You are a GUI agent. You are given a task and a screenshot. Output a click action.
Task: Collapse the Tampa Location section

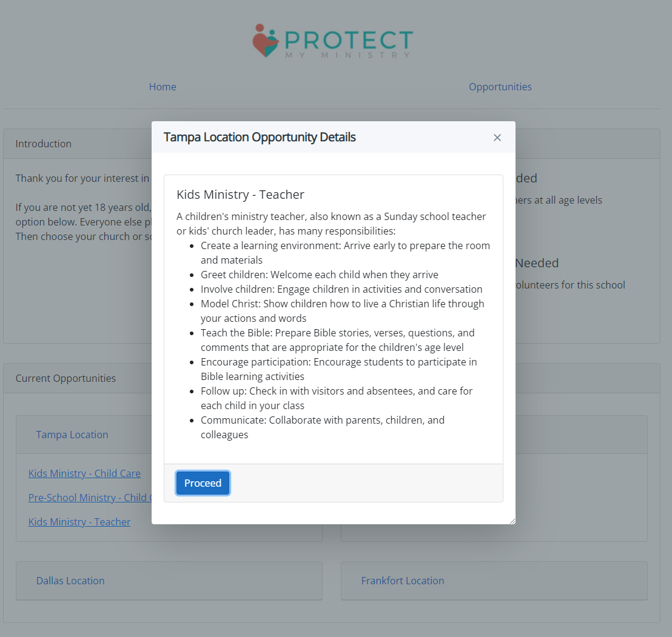(72, 435)
